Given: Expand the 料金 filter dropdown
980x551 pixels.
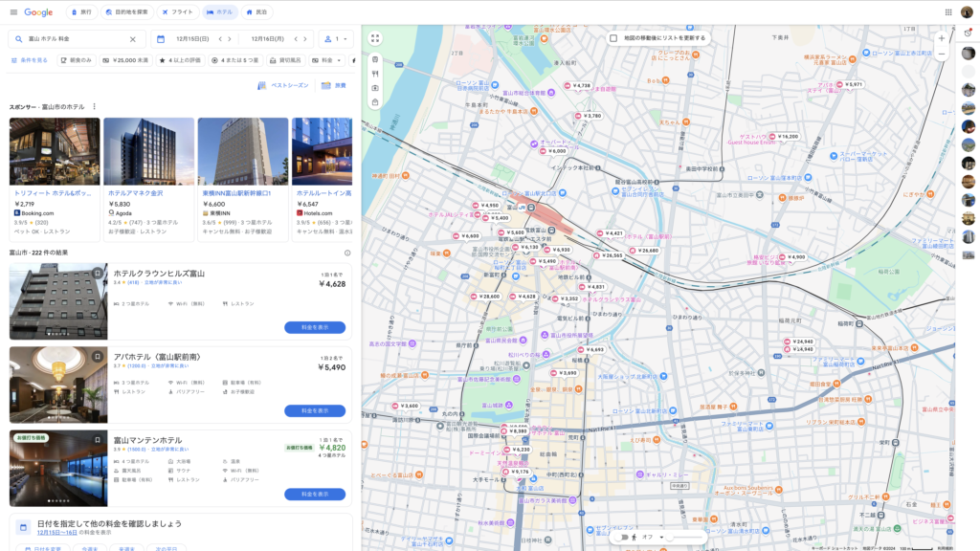Looking at the screenshot, I should click(x=329, y=60).
